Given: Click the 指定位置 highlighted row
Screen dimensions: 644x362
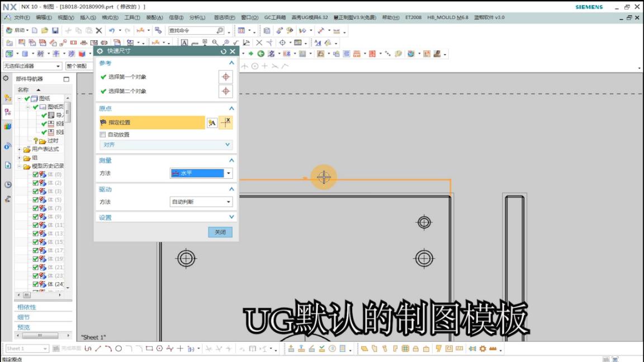Looking at the screenshot, I should point(152,122).
